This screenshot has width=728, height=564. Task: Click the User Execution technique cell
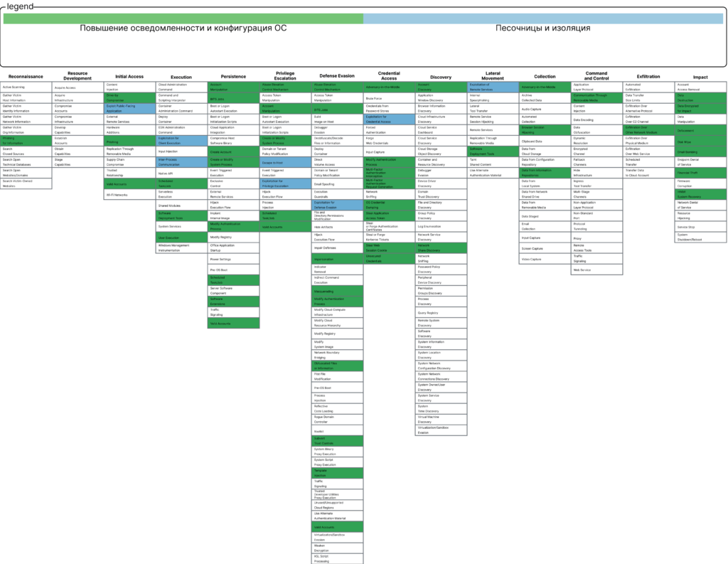click(x=181, y=238)
